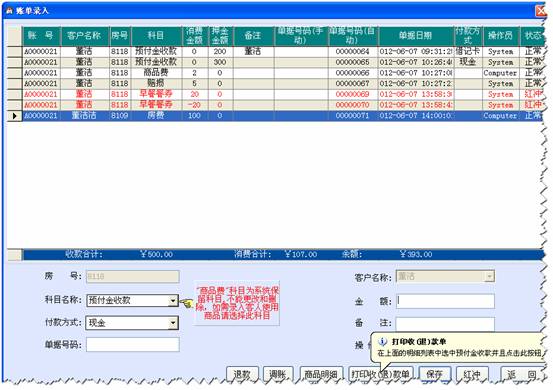The height and width of the screenshot is (390, 553).
Task: Select the red 早餐餐券 row with amount 20
Action: tap(275, 94)
